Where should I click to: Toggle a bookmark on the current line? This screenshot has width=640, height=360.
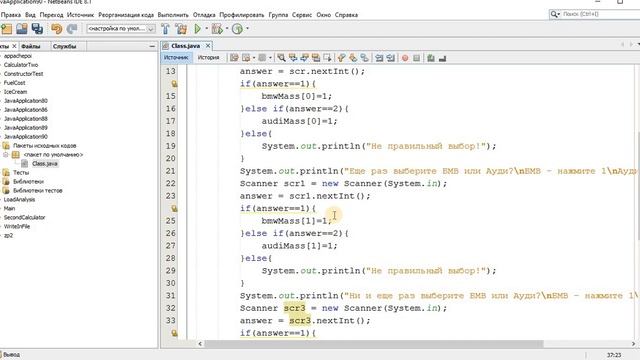tap(364, 58)
